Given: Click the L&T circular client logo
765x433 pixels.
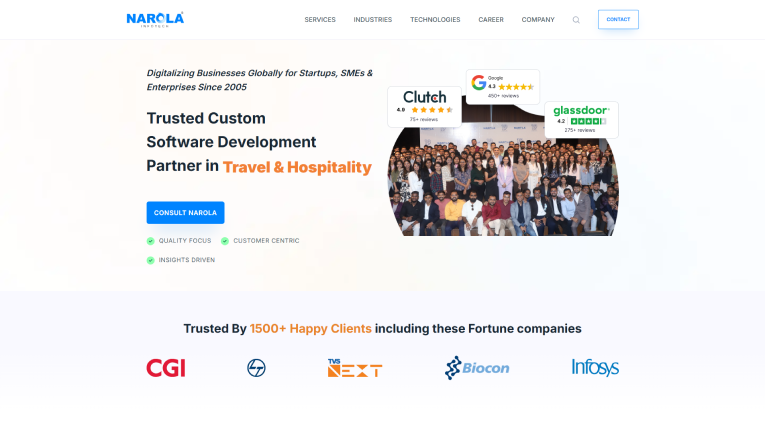Looking at the screenshot, I should click(256, 368).
